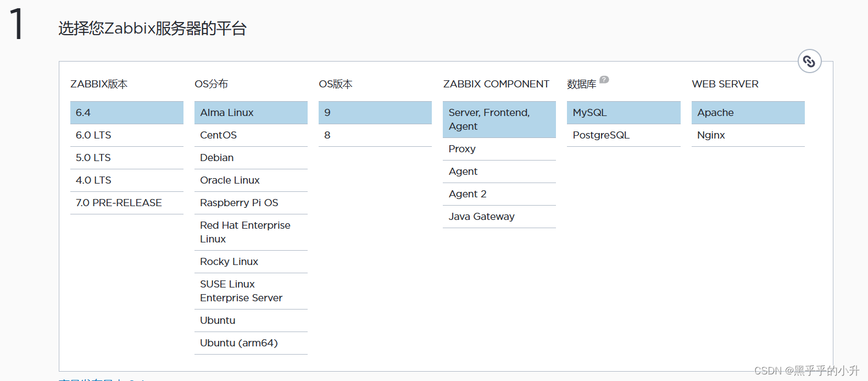Pick Raspberry Pi OS distribution
This screenshot has width=868, height=381.
point(251,203)
